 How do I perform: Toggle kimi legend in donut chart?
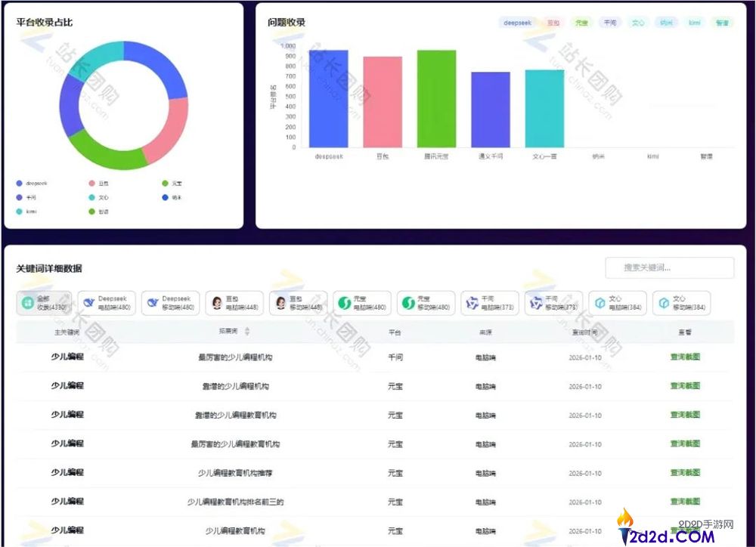point(26,211)
